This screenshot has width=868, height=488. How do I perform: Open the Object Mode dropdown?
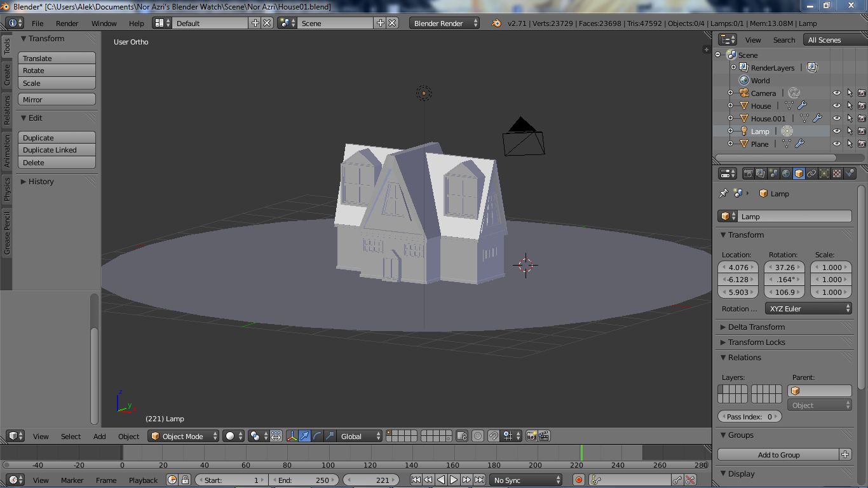(x=184, y=437)
